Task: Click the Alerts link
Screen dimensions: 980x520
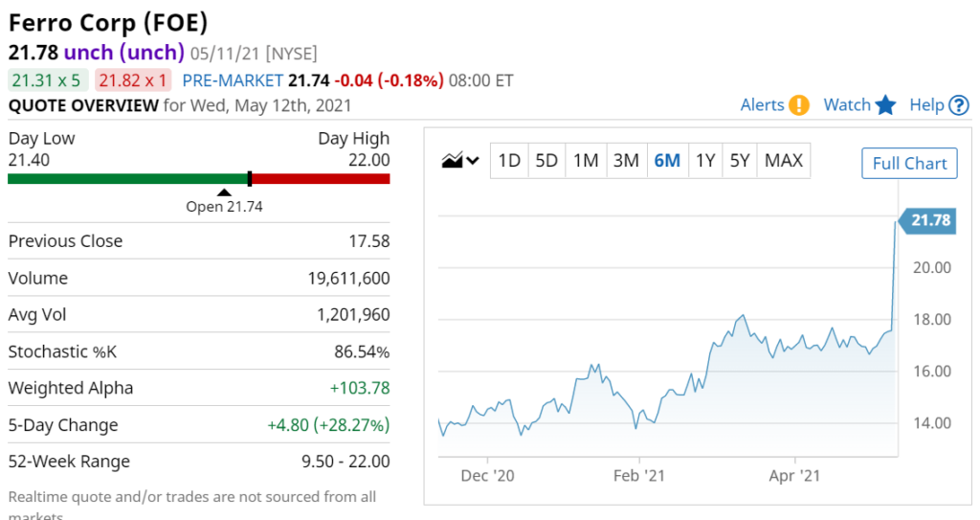Action: click(762, 105)
